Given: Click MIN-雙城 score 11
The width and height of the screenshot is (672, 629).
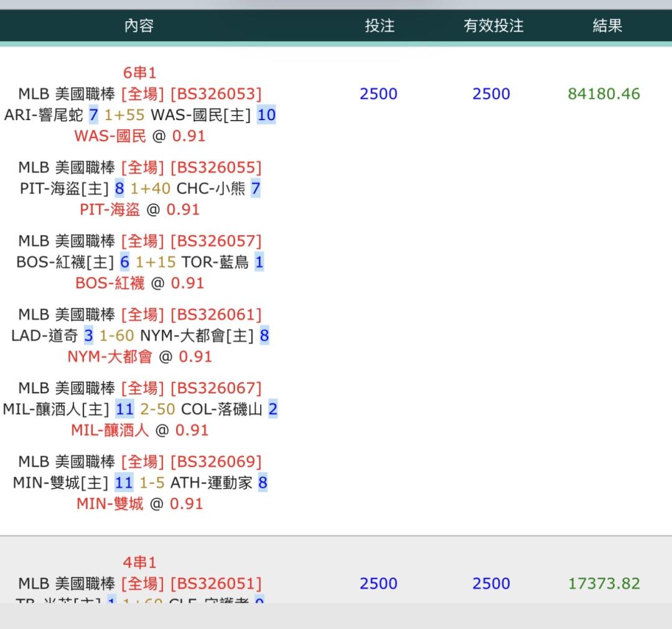Looking at the screenshot, I should pos(124,483).
